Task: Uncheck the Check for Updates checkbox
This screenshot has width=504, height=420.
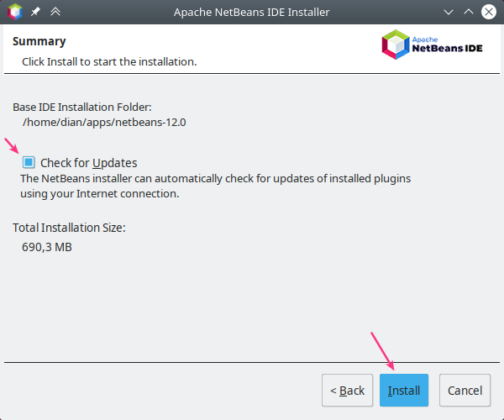Action: click(x=29, y=162)
